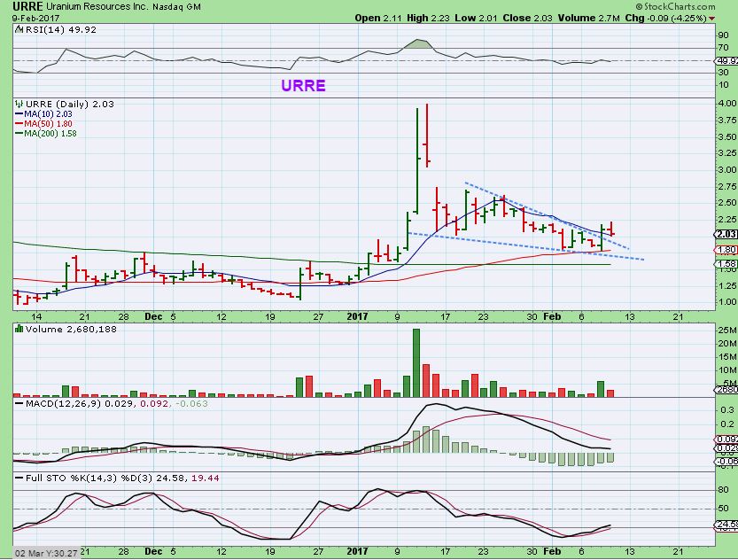Image resolution: width=738 pixels, height=560 pixels.
Task: Click the 80 level label on stochastic axis
Action: (724, 490)
